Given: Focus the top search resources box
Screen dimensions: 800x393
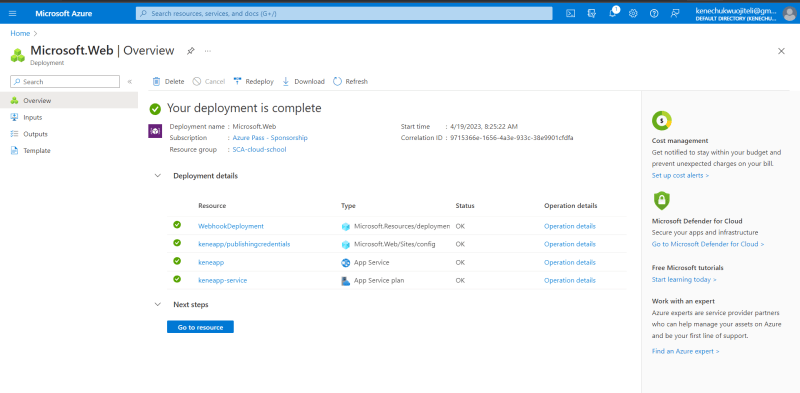Looking at the screenshot, I should 344,13.
